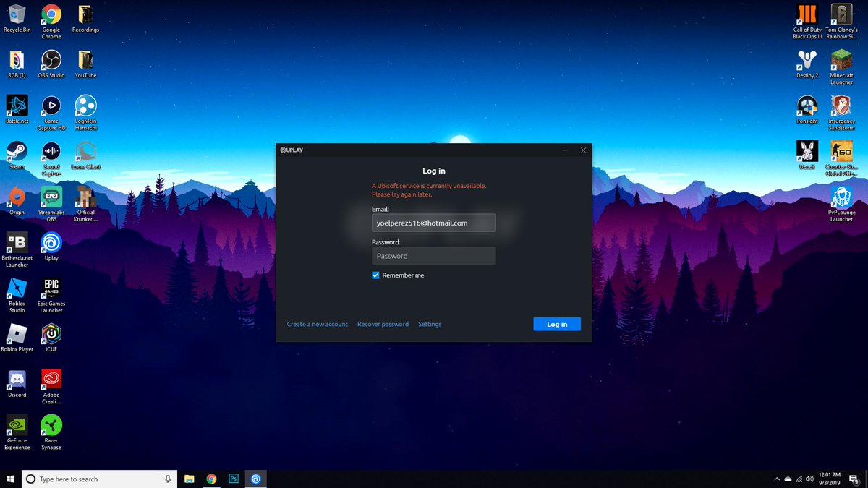This screenshot has height=488, width=868.
Task: Open PvPLounge Launcher desktop shortcut
Action: pos(841,204)
